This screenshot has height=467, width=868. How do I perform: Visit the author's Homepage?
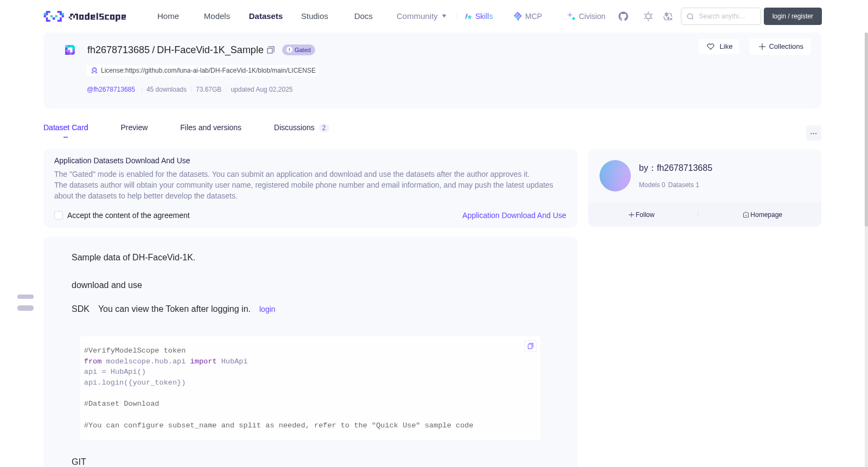tap(762, 215)
